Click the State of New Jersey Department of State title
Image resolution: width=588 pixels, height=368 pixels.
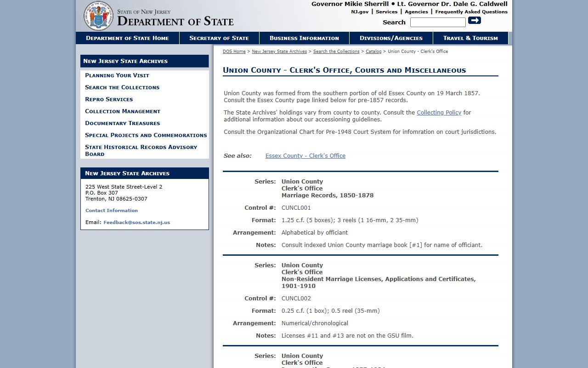(x=175, y=17)
